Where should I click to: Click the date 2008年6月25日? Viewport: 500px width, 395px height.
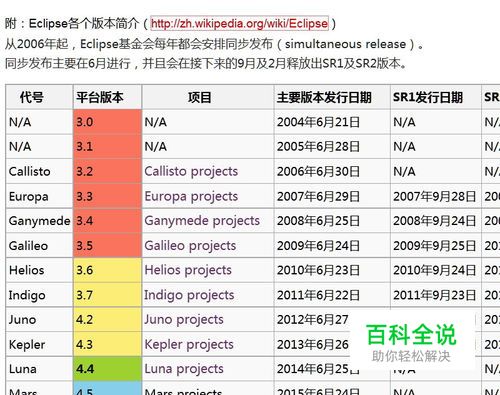pyautogui.click(x=318, y=221)
